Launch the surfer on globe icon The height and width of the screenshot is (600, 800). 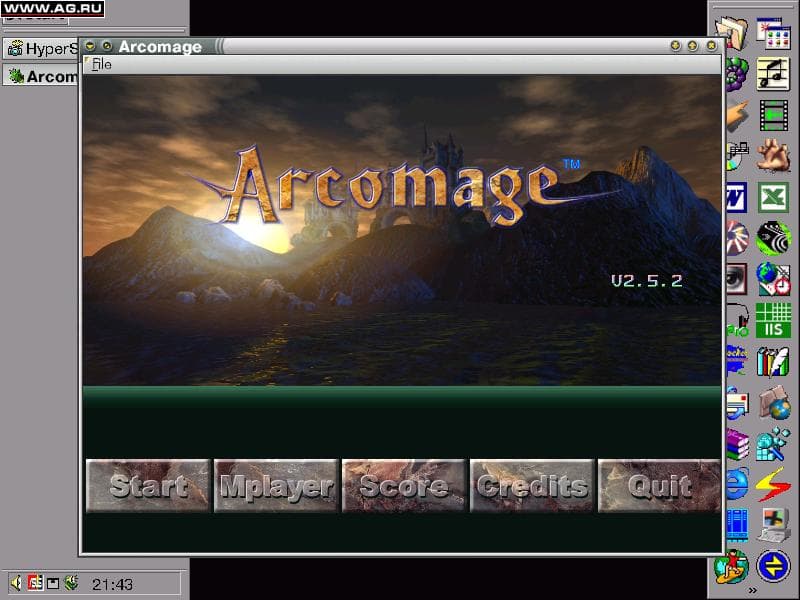coord(732,566)
